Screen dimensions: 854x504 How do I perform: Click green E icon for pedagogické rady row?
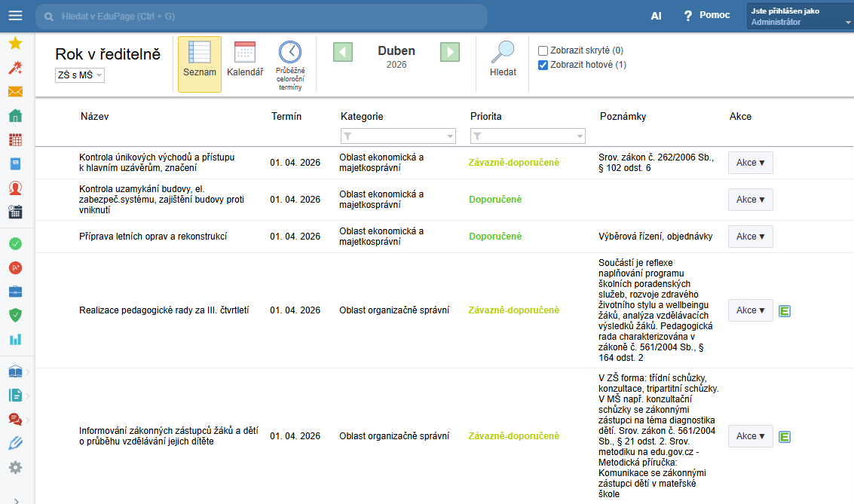coord(784,310)
